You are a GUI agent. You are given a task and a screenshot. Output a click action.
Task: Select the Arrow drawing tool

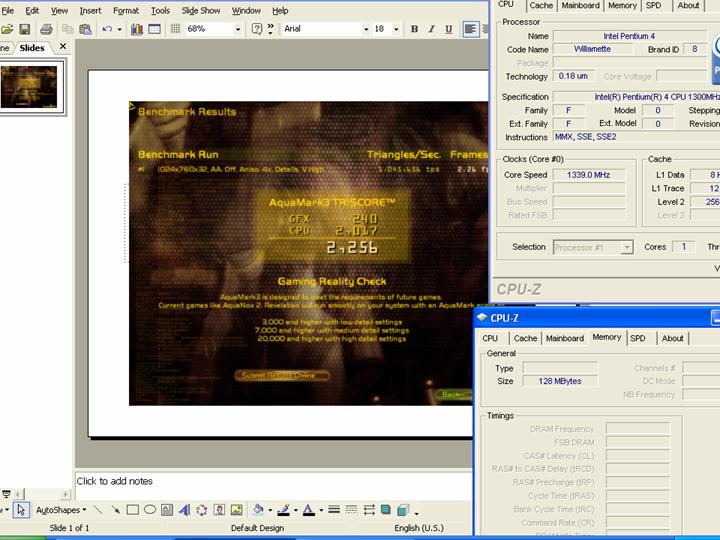point(115,510)
